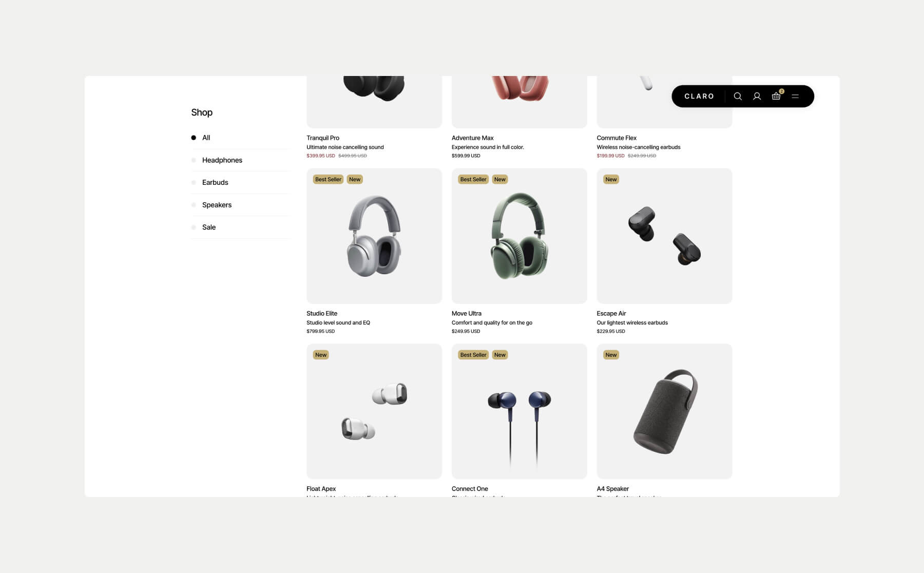The height and width of the screenshot is (573, 924).
Task: Open the hamburger menu icon
Action: (795, 97)
